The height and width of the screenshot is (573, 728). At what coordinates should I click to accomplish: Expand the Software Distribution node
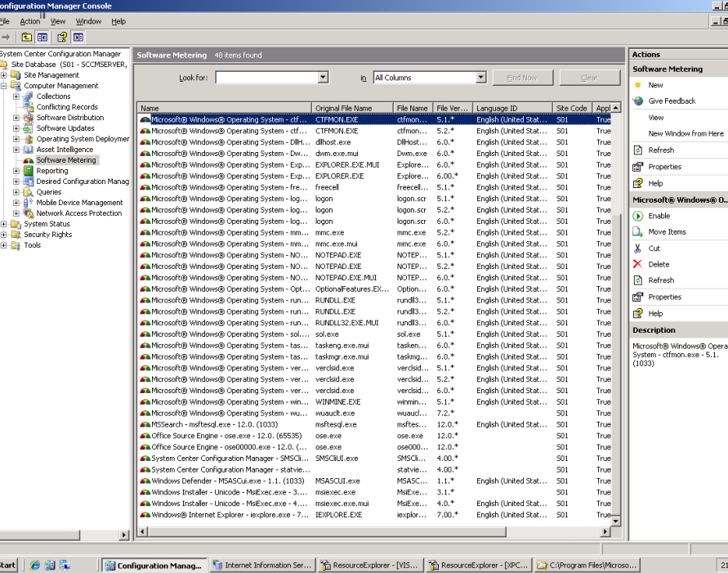[16, 118]
